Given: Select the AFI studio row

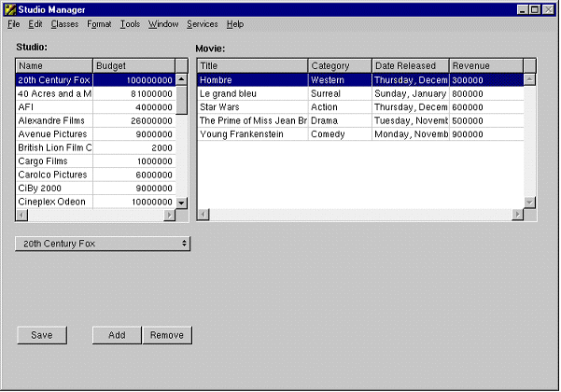Looking at the screenshot, I should pos(54,107).
